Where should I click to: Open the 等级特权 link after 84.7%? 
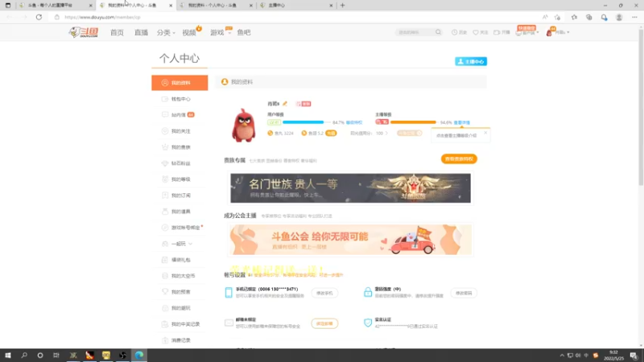coord(354,123)
